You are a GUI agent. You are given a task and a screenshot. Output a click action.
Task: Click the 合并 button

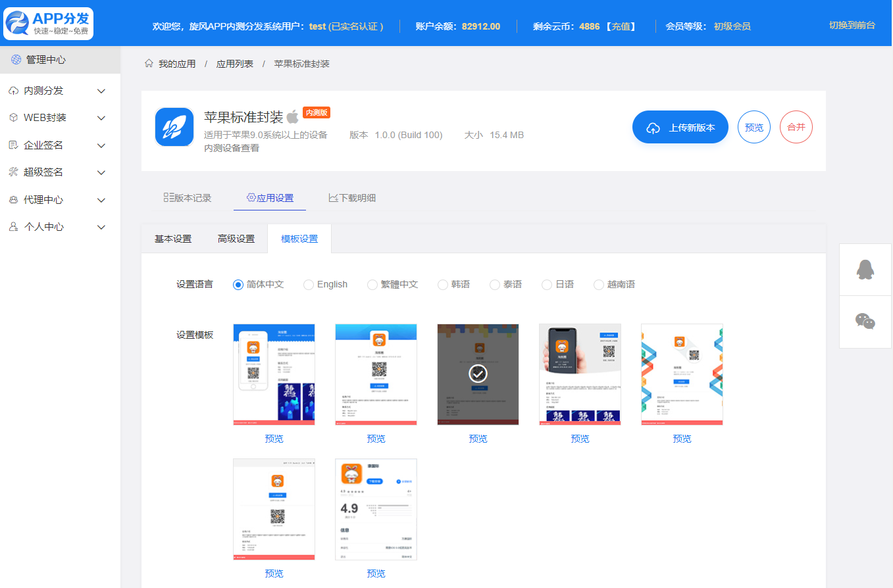pyautogui.click(x=796, y=128)
